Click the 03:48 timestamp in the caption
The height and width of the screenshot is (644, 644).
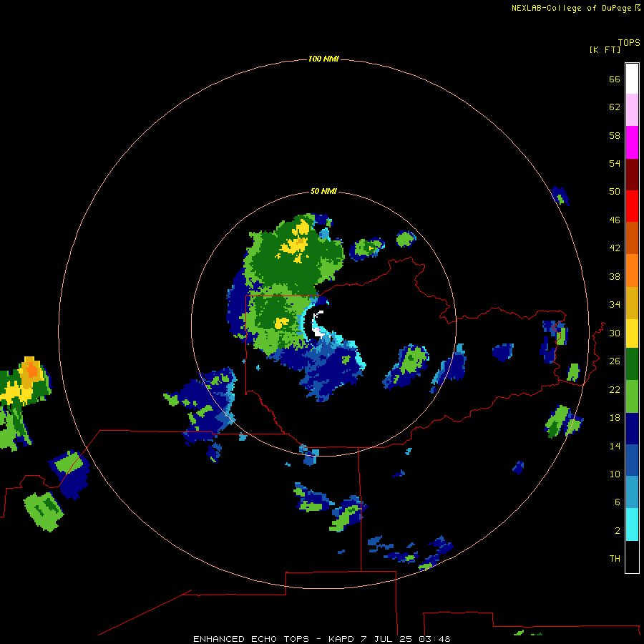tap(434, 639)
